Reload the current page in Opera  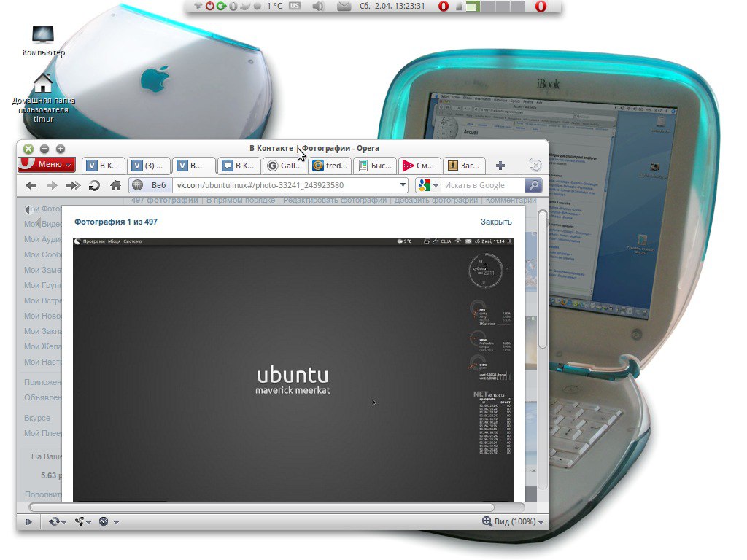click(94, 185)
